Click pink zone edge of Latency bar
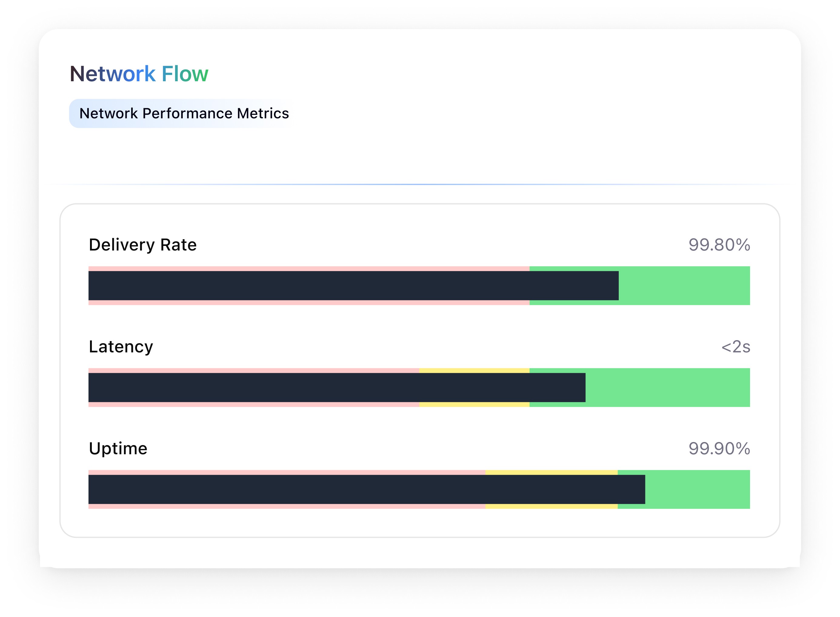Viewport: 840px width, 617px height. coord(254,371)
